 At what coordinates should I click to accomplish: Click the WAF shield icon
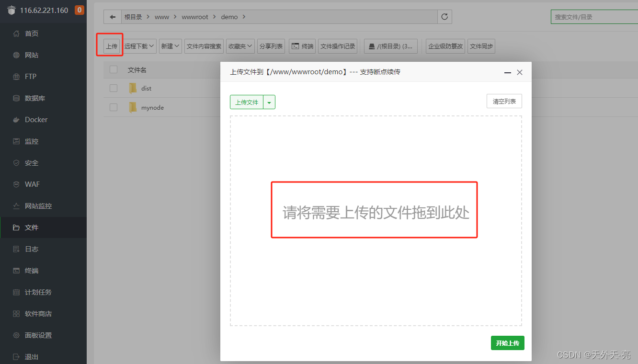click(16, 184)
